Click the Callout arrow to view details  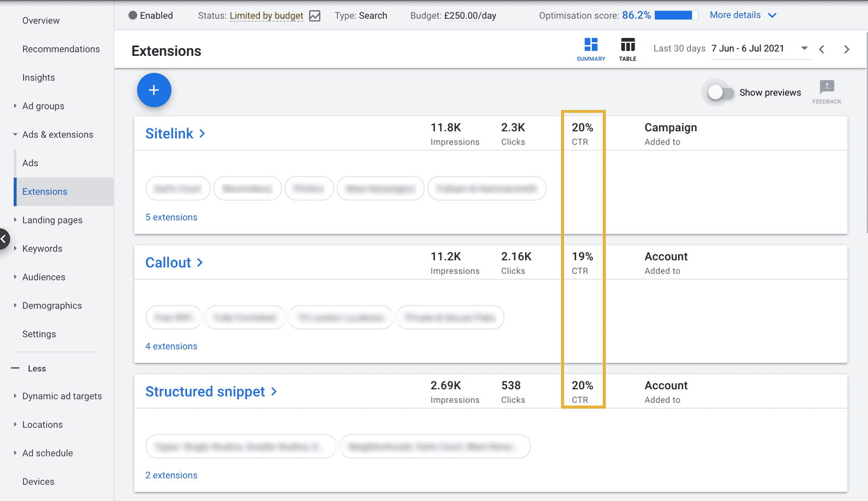(200, 262)
